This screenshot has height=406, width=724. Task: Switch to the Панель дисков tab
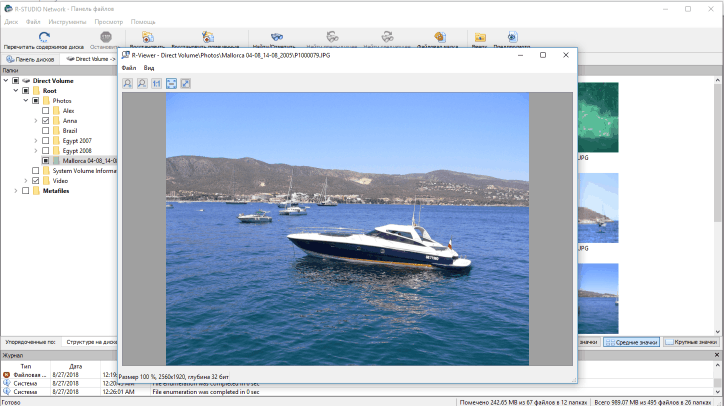30,59
